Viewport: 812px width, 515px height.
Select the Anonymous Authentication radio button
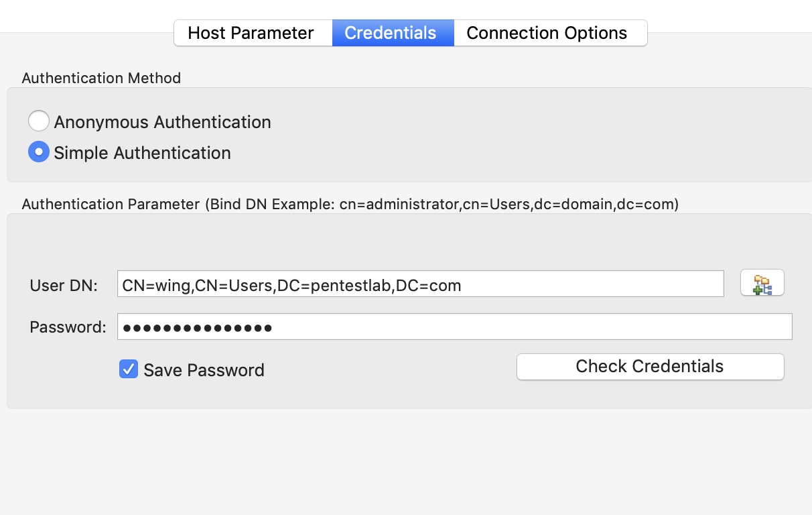click(39, 121)
